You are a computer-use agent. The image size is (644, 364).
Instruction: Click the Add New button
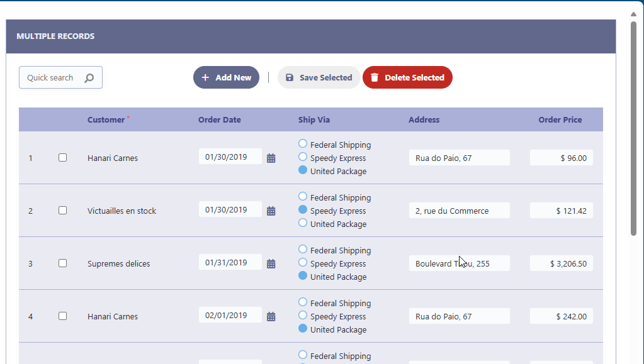[226, 77]
